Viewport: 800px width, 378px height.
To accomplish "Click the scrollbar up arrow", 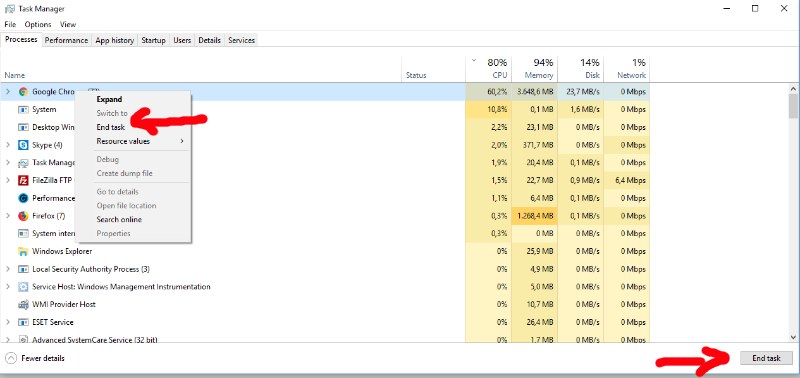I will tap(793, 89).
